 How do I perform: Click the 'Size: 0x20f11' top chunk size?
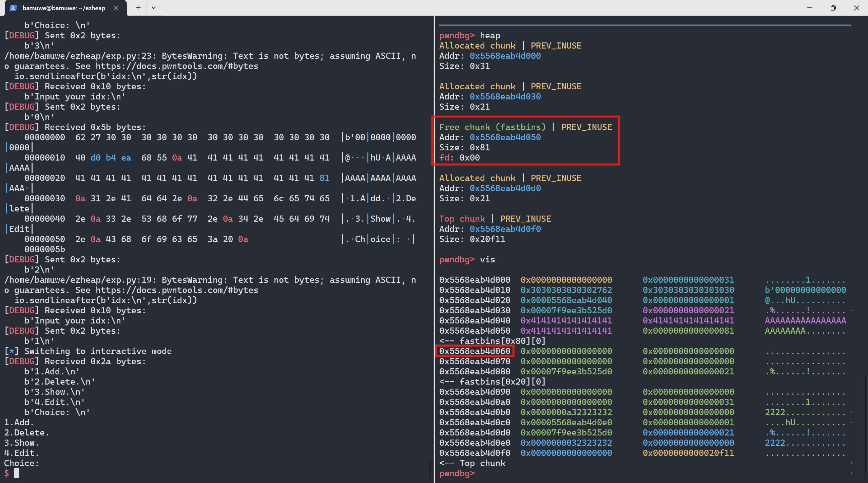[472, 239]
